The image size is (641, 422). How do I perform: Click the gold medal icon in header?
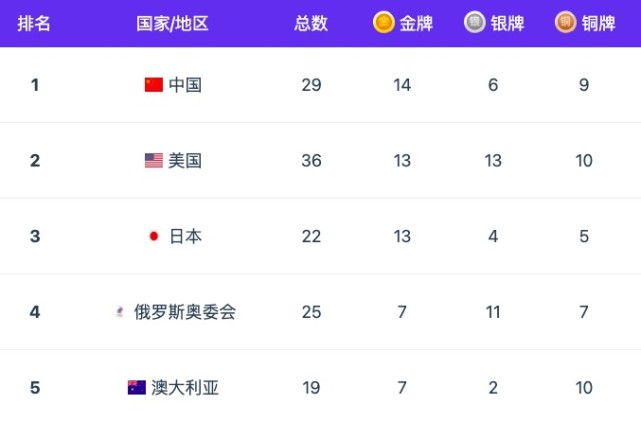click(x=384, y=23)
